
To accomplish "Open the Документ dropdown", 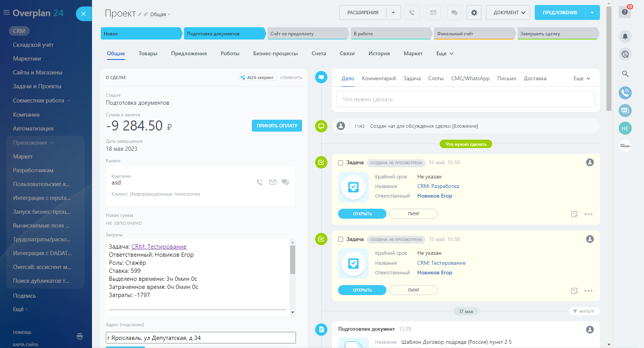I will click(x=508, y=13).
